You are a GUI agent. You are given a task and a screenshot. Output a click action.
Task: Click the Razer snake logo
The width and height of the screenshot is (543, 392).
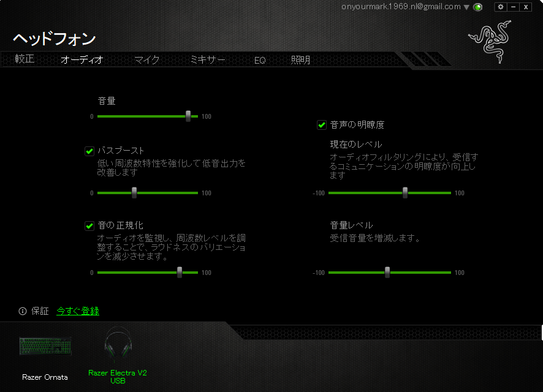click(x=490, y=42)
